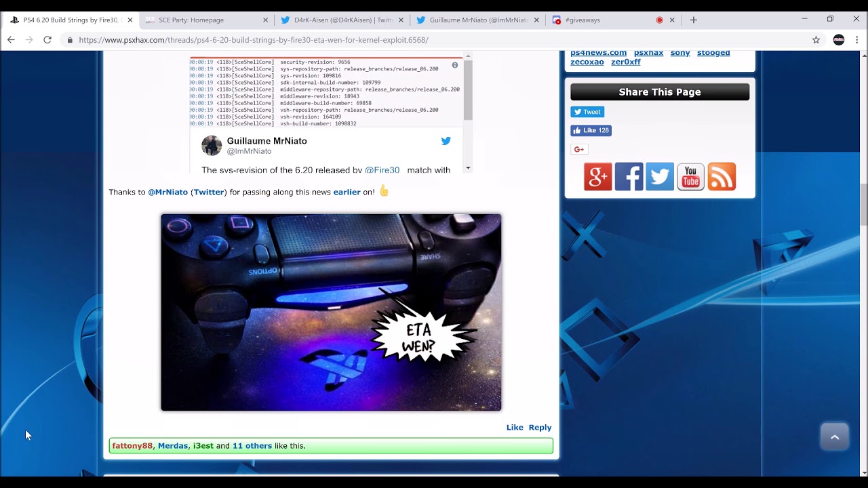The image size is (868, 488).
Task: Switch to the SCE Party: Homepage tab
Action: [205, 20]
